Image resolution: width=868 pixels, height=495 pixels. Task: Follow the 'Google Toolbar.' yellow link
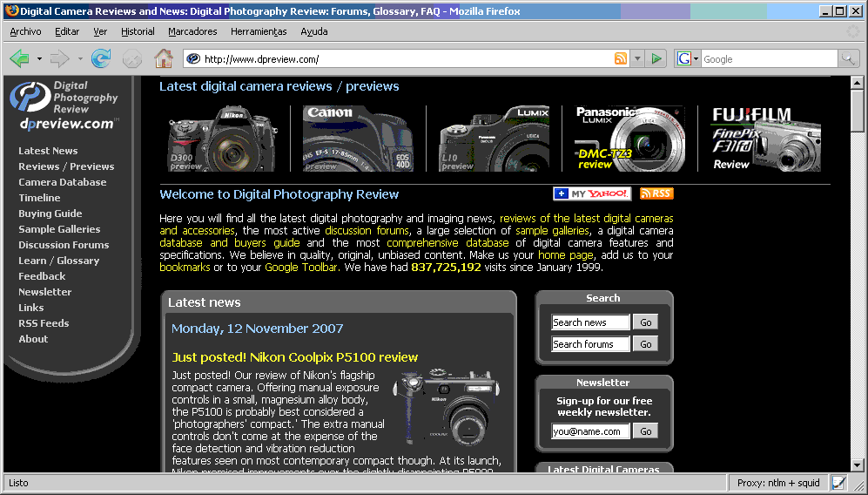[303, 268]
